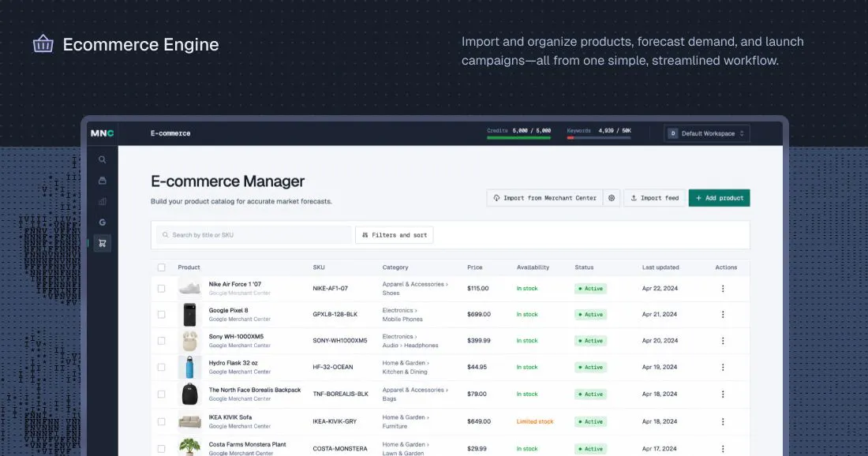This screenshot has height=456, width=868.
Task: Click the Import feed button
Action: click(x=655, y=198)
